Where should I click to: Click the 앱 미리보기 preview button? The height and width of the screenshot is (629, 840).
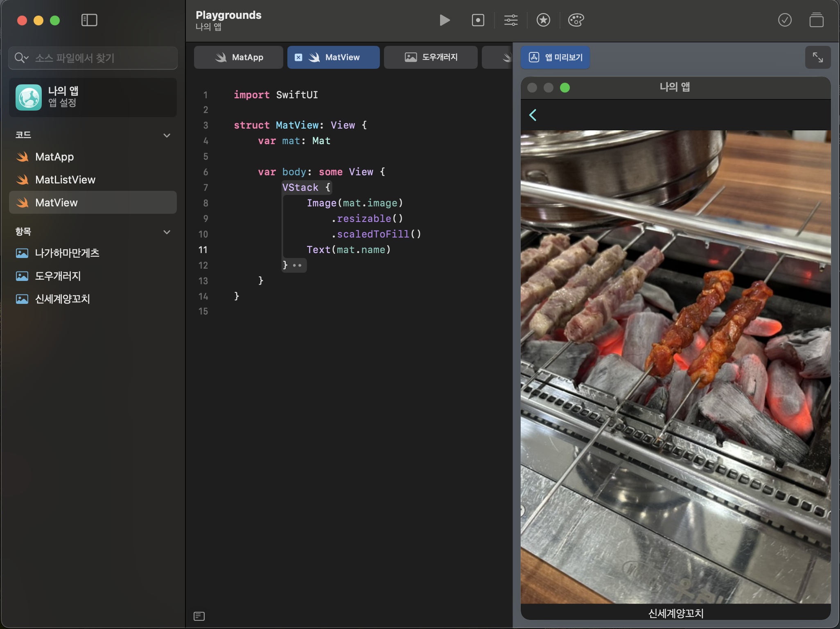tap(555, 57)
